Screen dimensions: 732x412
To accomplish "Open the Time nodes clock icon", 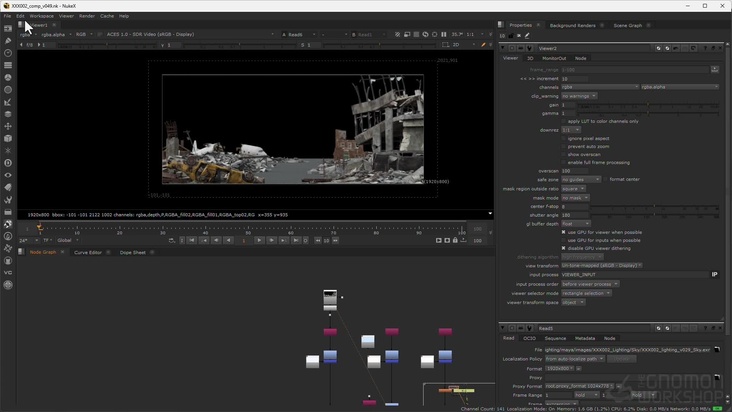I will [8, 53].
